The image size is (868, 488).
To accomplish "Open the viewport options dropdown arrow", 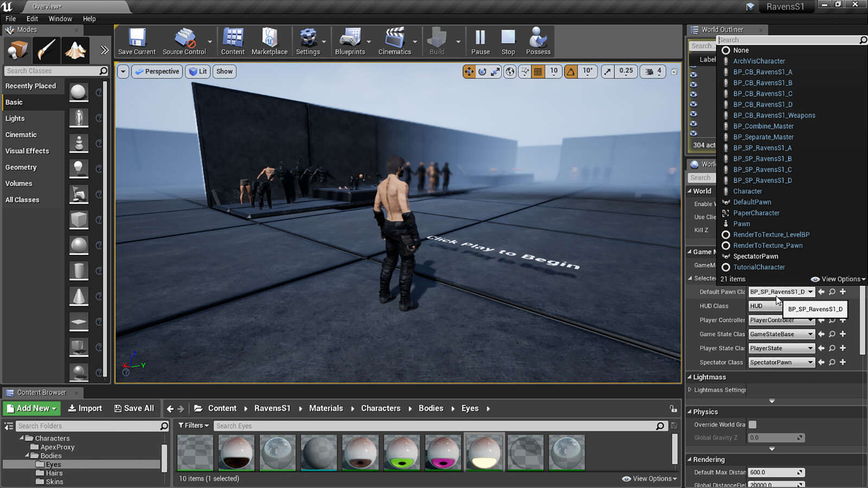I will pos(123,72).
